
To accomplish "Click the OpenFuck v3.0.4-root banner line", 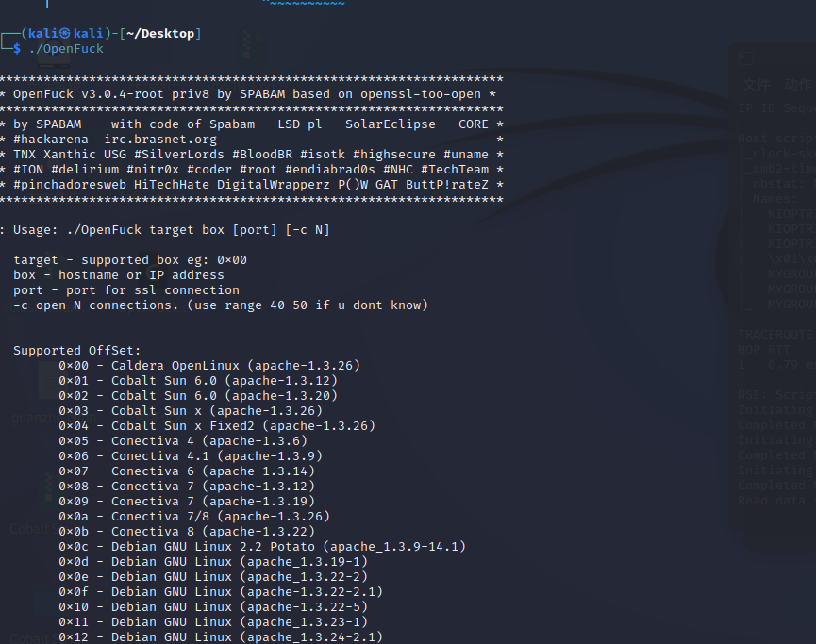I will [x=248, y=94].
